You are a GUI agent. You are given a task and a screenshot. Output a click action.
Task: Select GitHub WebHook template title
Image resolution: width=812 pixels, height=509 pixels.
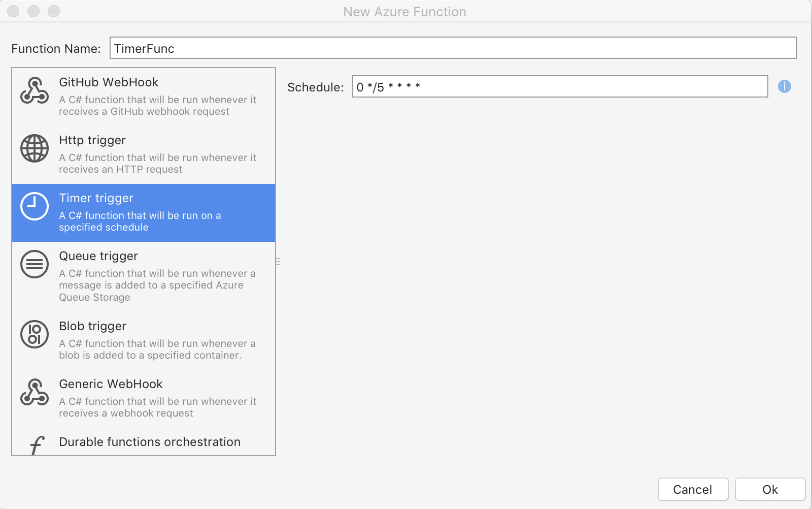coord(109,82)
